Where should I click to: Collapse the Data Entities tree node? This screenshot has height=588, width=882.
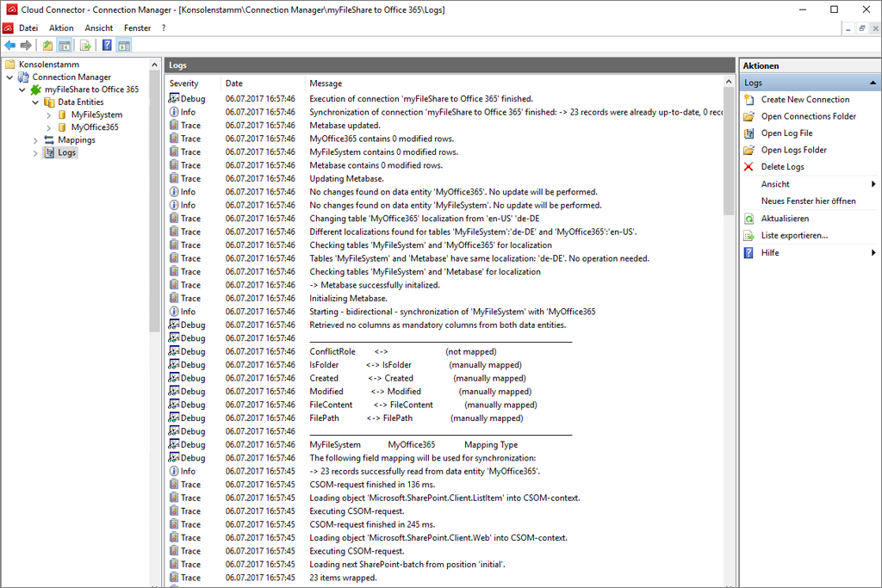35,102
